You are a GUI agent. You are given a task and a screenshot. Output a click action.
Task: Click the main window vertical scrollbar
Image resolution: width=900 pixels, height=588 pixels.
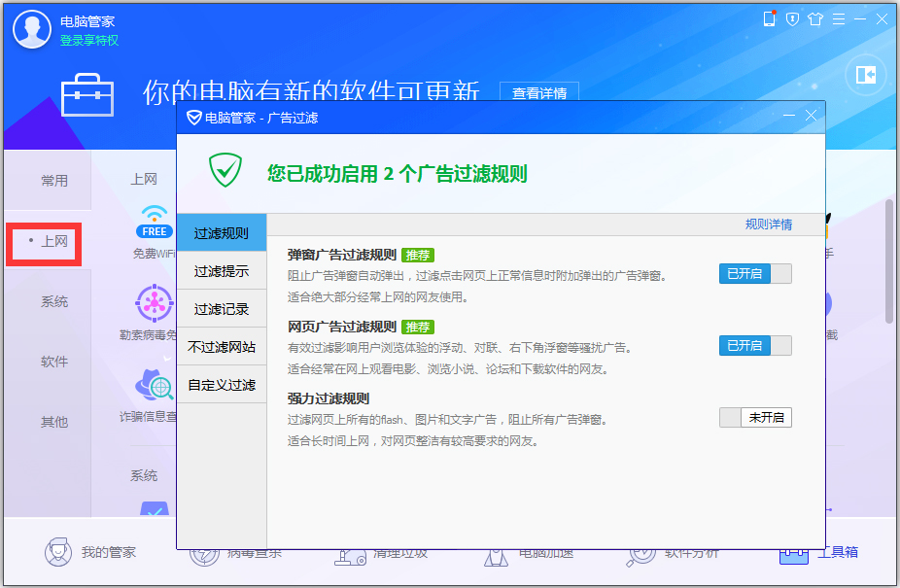click(889, 261)
